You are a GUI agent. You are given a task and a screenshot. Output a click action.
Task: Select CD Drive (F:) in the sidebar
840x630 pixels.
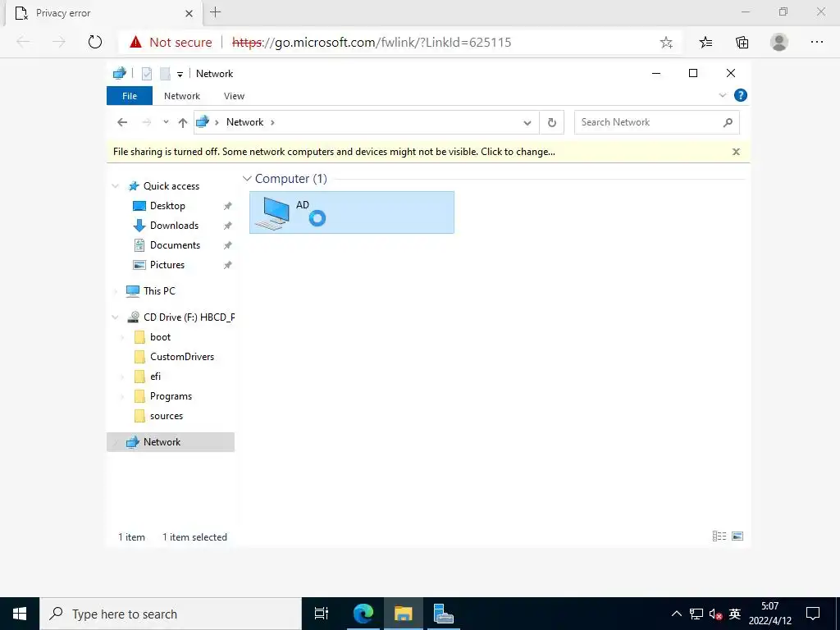pos(189,317)
